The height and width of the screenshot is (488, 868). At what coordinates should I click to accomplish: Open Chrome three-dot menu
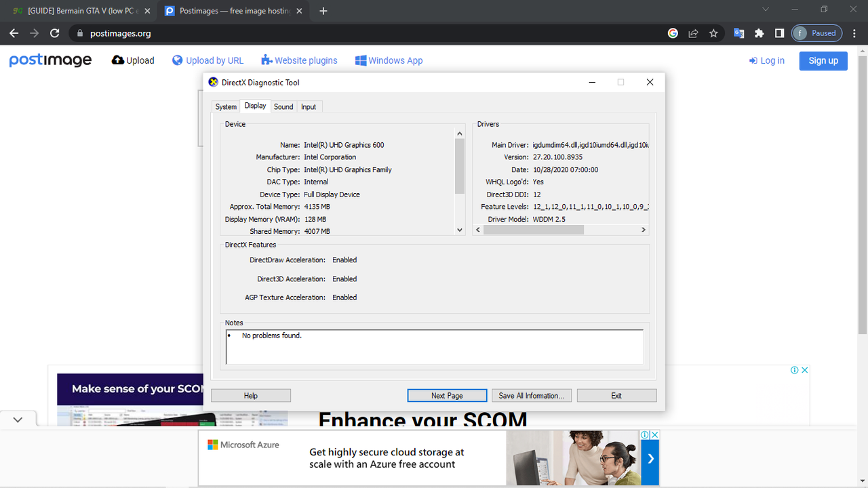(x=854, y=33)
